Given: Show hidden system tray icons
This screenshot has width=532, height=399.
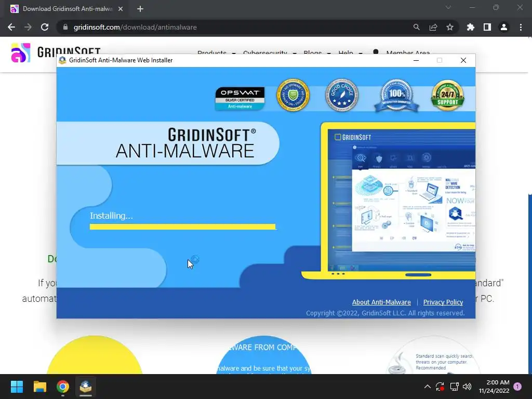Looking at the screenshot, I should (428, 387).
